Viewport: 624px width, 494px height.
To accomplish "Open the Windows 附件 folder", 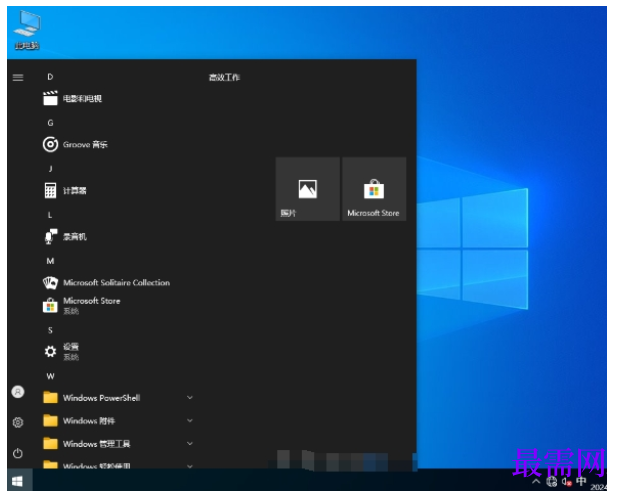I will [x=117, y=421].
